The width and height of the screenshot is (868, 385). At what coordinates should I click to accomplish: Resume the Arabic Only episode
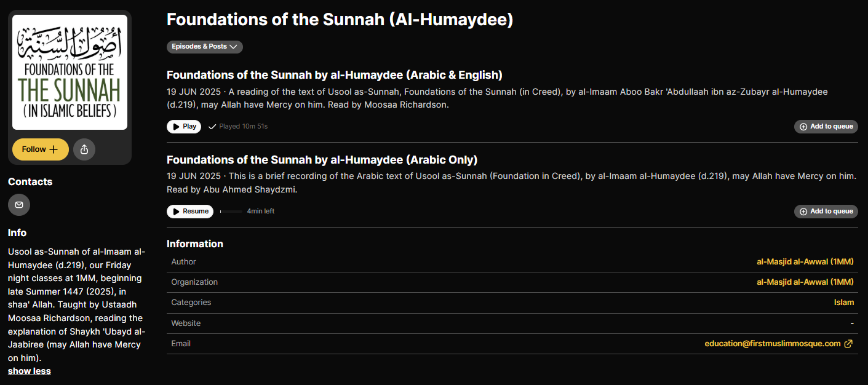coord(190,212)
